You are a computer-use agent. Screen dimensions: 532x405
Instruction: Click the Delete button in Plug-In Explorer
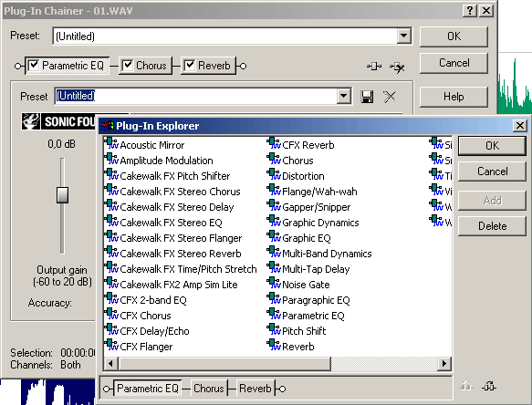pyautogui.click(x=492, y=226)
